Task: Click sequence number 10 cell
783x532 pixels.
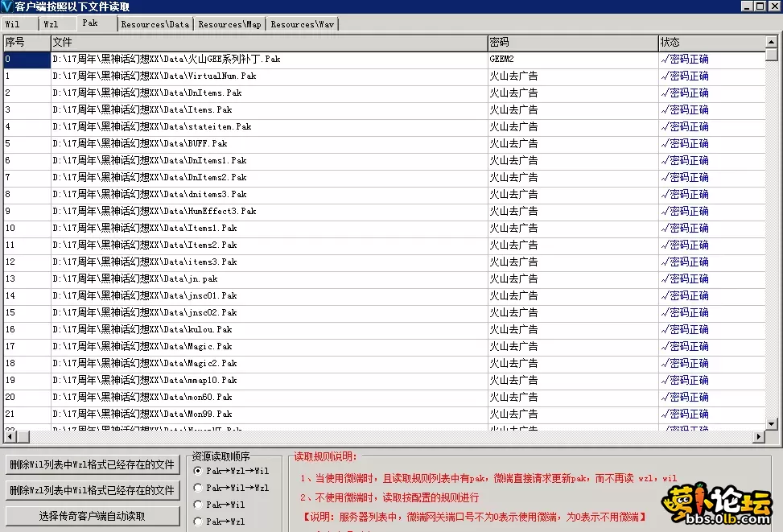Action: (x=27, y=228)
